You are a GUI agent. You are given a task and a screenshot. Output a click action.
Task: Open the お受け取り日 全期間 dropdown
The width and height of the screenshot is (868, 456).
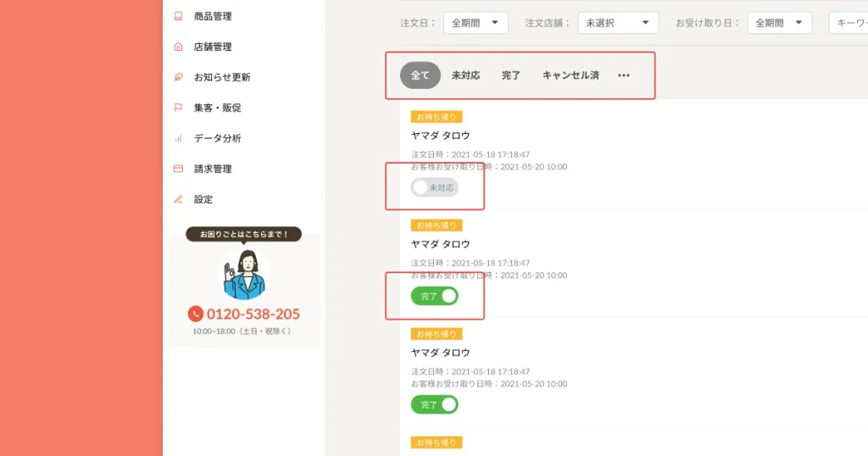point(779,23)
